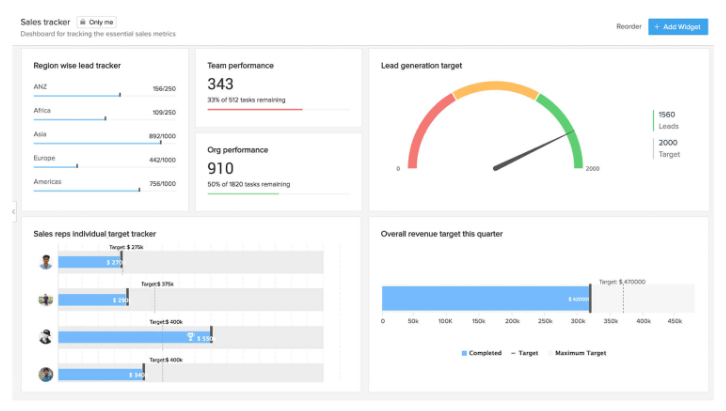Click the blue revenue completed bar

point(486,299)
